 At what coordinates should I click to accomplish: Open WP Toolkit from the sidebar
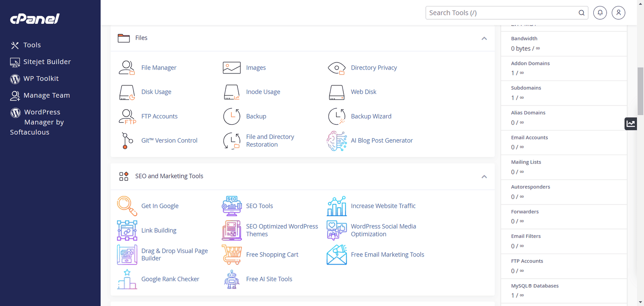coord(41,79)
